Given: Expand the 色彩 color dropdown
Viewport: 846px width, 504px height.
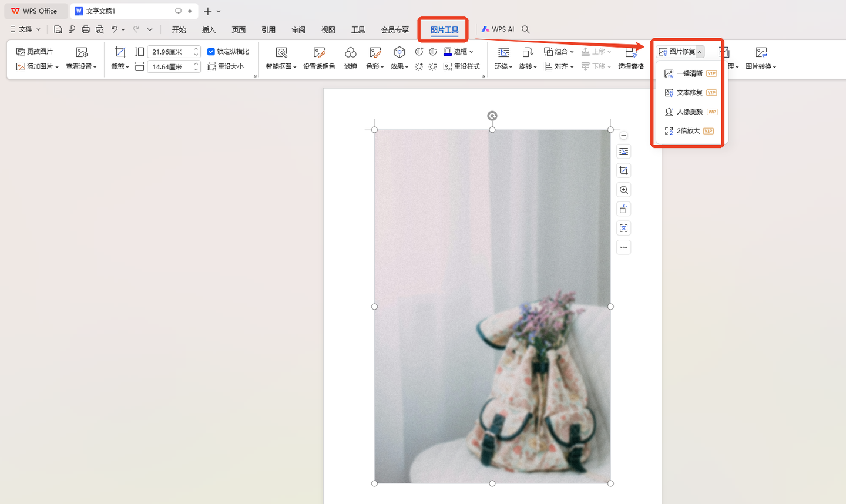Looking at the screenshot, I should [x=375, y=66].
